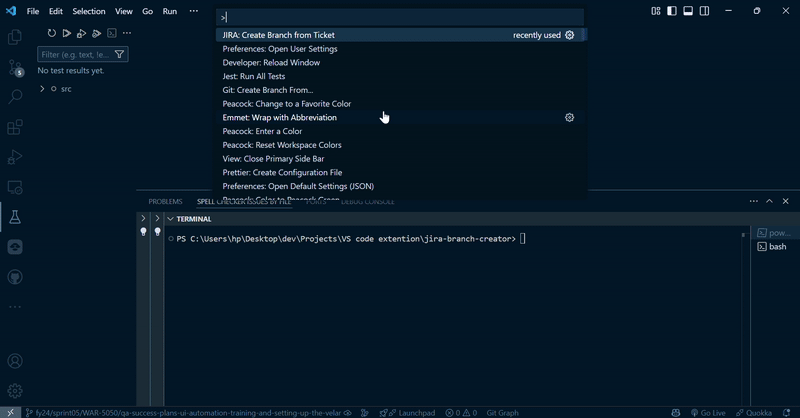Maximize panel size with the up chevron
800x418 pixels.
pyautogui.click(x=770, y=201)
